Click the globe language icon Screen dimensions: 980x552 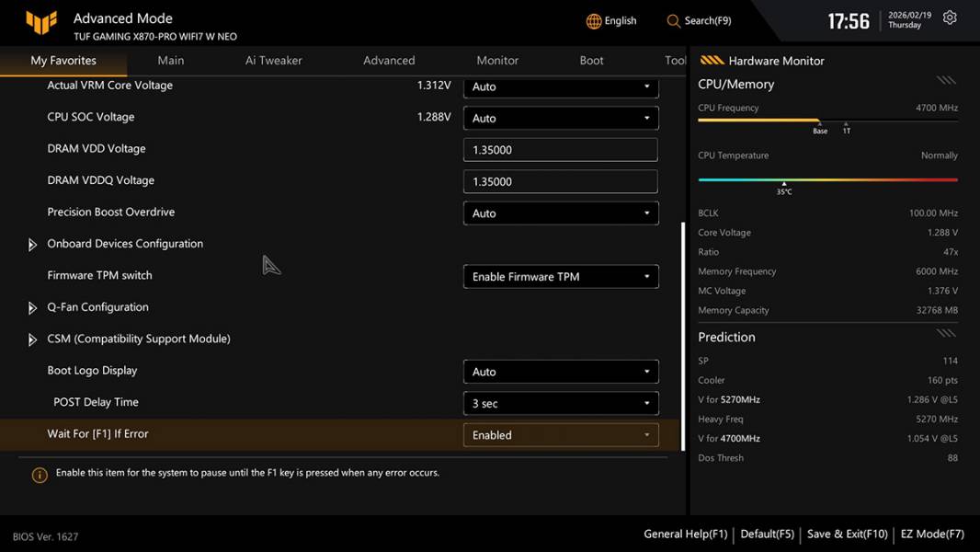pyautogui.click(x=594, y=21)
